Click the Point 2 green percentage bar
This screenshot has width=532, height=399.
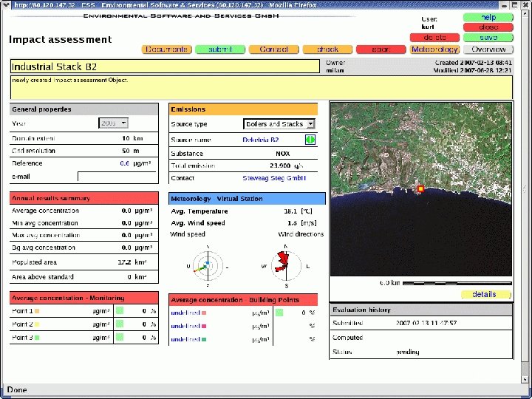(x=120, y=324)
